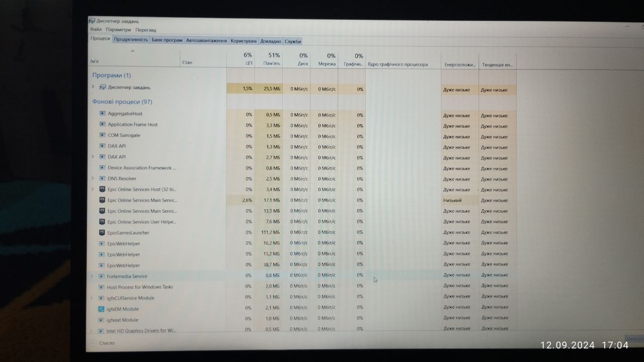Expand the Epic Online Services Host group
Viewport: 644px width, 362px height.
click(x=93, y=189)
